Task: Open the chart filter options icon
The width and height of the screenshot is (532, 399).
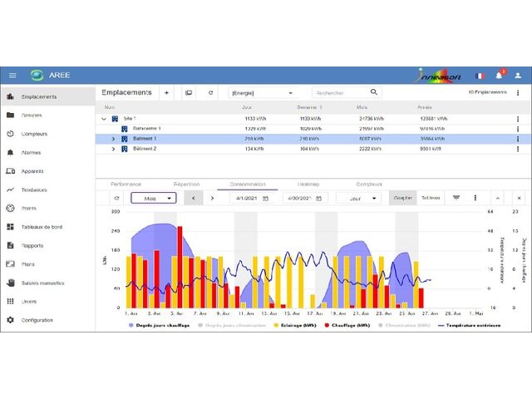Action: pyautogui.click(x=456, y=199)
